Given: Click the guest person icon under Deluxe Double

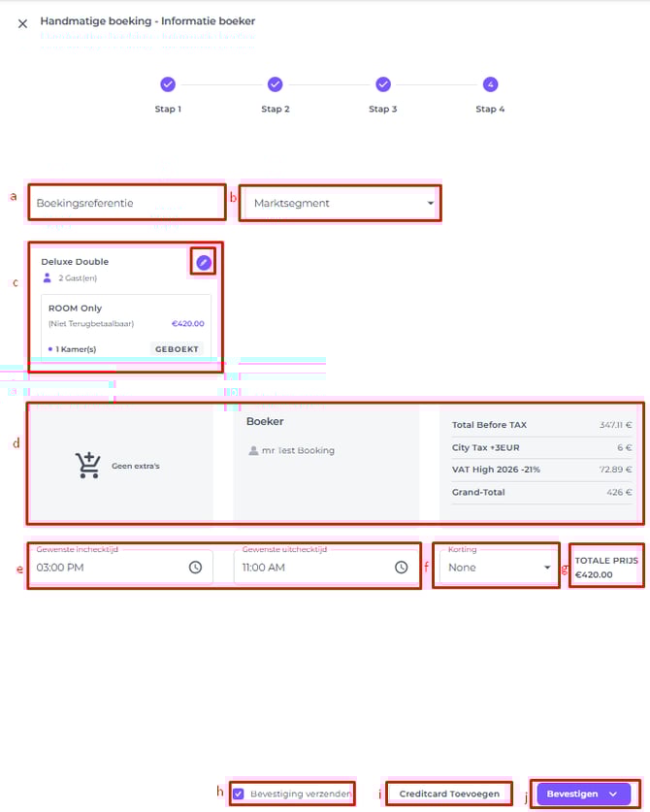Looking at the screenshot, I should [x=48, y=278].
